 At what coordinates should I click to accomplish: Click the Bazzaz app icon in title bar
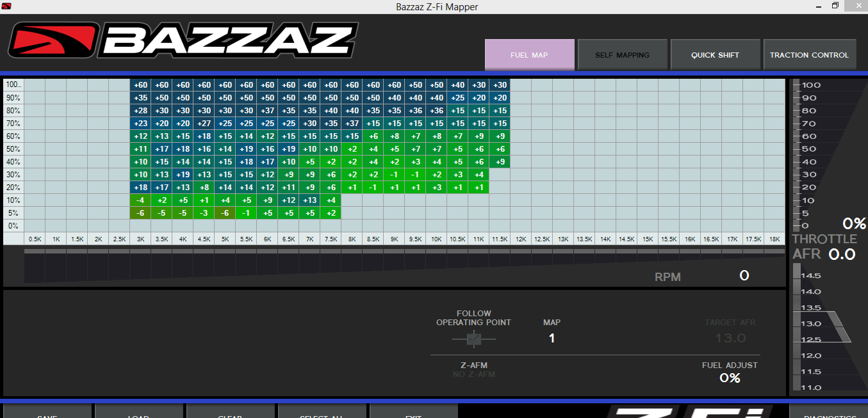(x=6, y=6)
